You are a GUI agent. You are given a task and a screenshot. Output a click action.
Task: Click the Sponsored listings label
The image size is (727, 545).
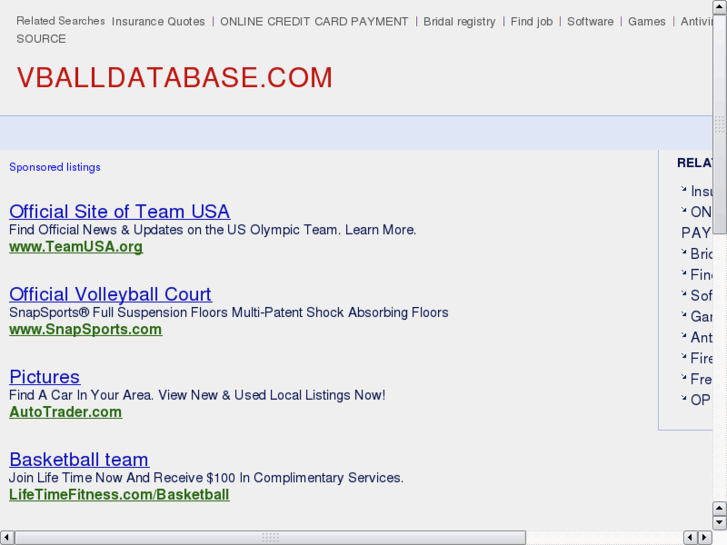[55, 167]
